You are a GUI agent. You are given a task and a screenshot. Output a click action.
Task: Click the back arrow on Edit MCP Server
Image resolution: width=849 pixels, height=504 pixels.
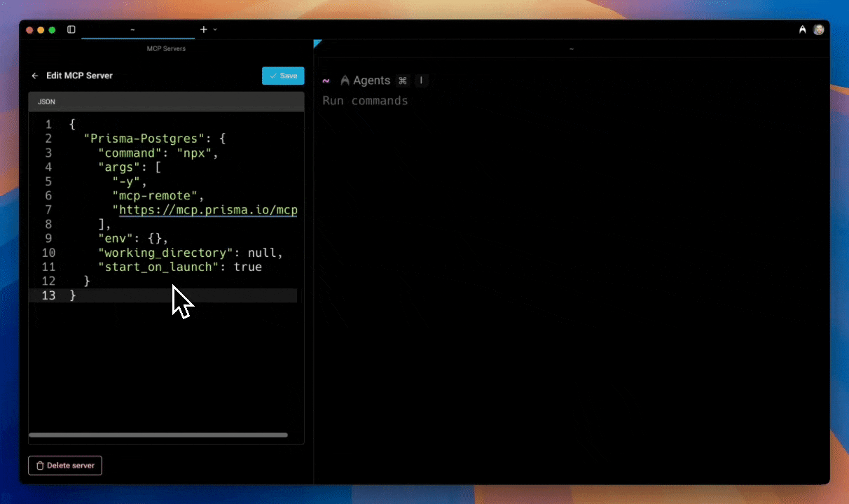coord(35,76)
